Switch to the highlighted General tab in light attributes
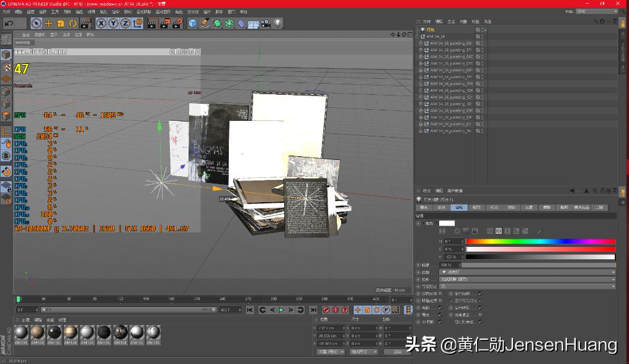Screen dimensions: 629x364 tap(459, 208)
